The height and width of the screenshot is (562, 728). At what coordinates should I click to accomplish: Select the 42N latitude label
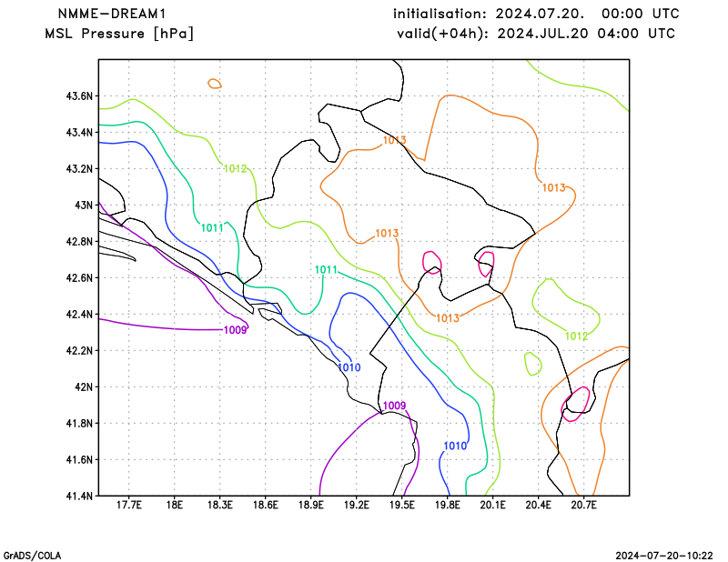(x=84, y=386)
